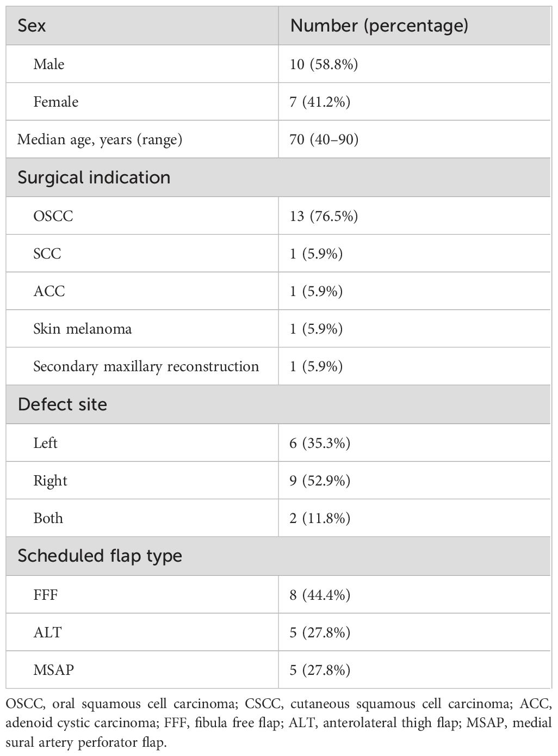The image size is (558, 756).
Task: Select the Median age, years (range) label
Action: 100,139
